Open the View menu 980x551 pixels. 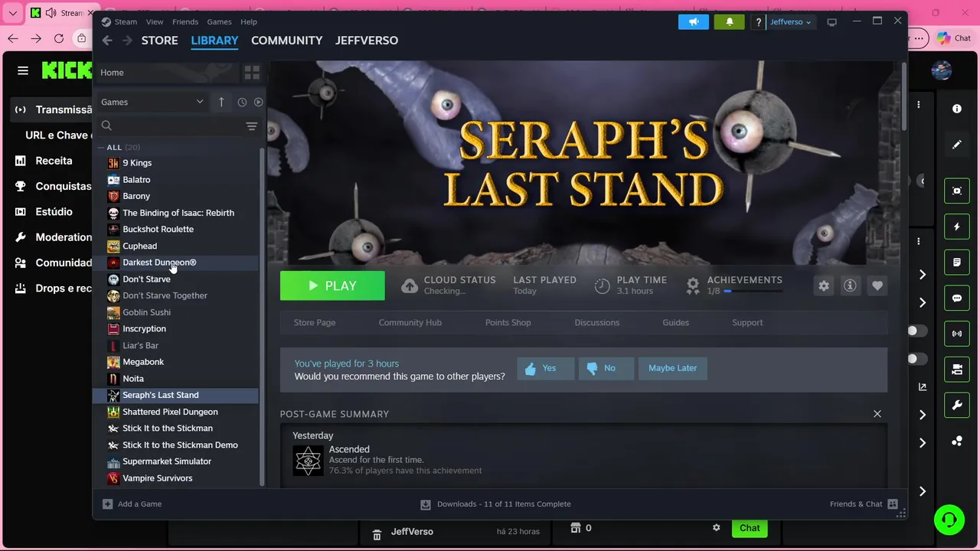[x=155, y=21]
